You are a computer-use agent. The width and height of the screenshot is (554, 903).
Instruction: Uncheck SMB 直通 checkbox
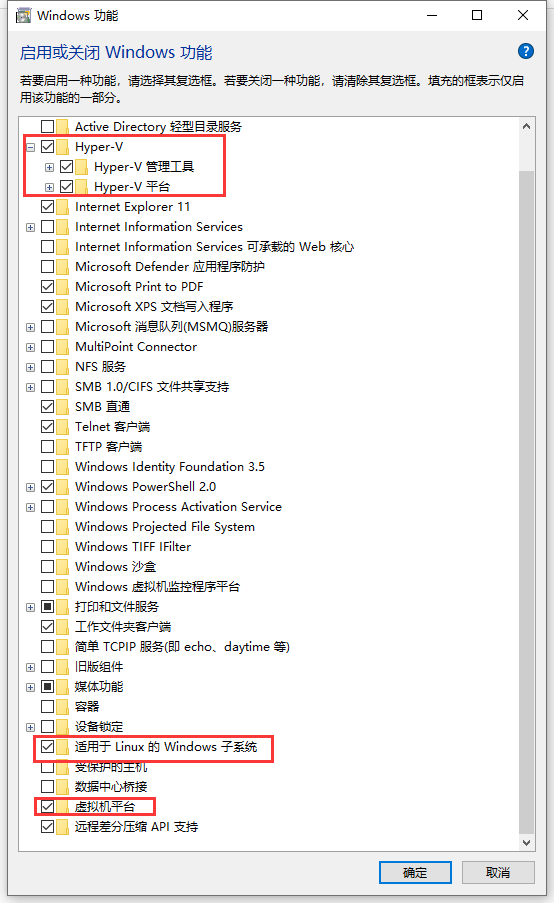[47, 406]
